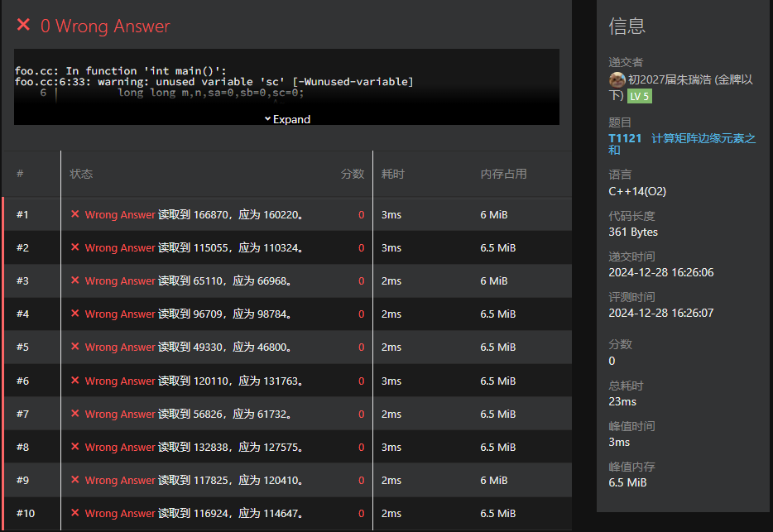Select Wrong Answer status in test case #8
Viewport: 773px width, 532px height.
coord(119,447)
